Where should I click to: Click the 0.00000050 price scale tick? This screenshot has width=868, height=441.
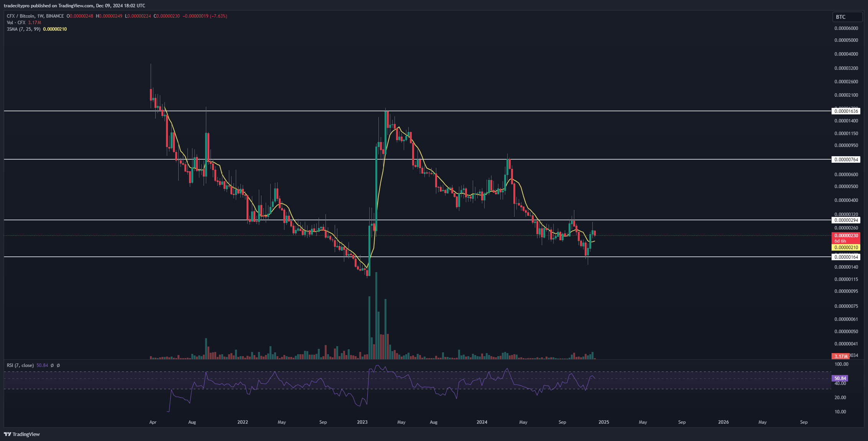click(846, 332)
